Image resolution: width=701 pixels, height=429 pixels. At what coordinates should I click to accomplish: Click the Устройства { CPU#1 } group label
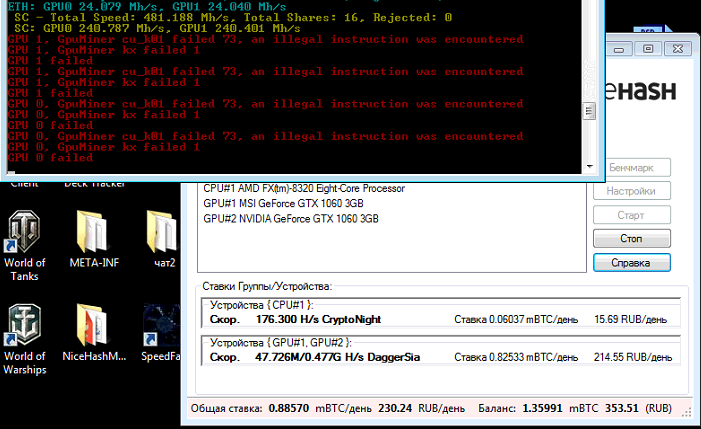[262, 305]
